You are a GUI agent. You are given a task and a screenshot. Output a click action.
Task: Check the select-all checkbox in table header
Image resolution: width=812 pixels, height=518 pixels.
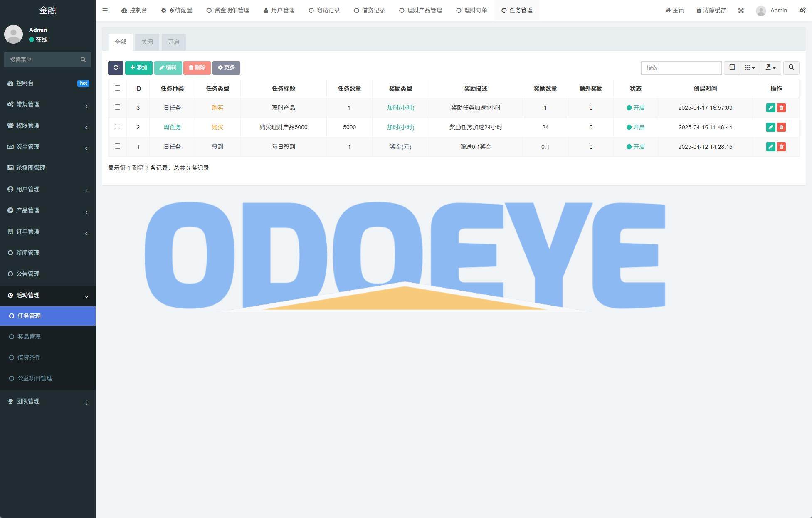pos(117,88)
